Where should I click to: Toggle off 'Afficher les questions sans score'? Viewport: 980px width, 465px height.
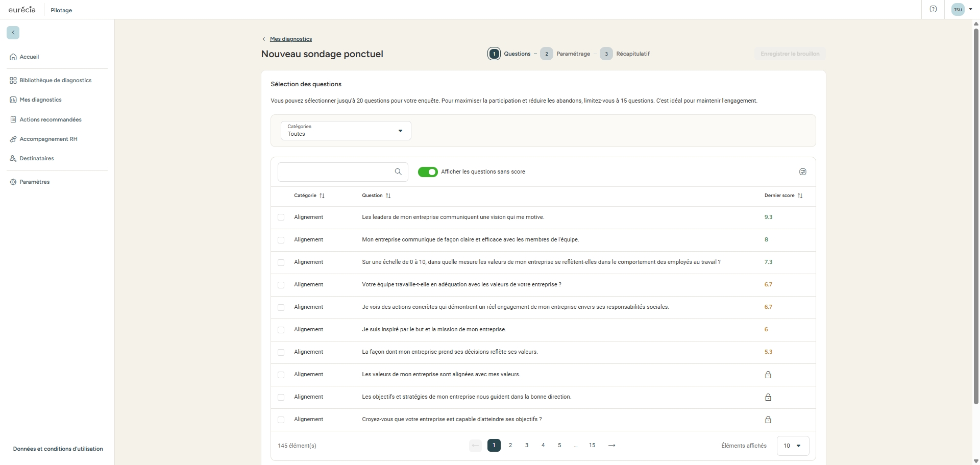pyautogui.click(x=428, y=172)
